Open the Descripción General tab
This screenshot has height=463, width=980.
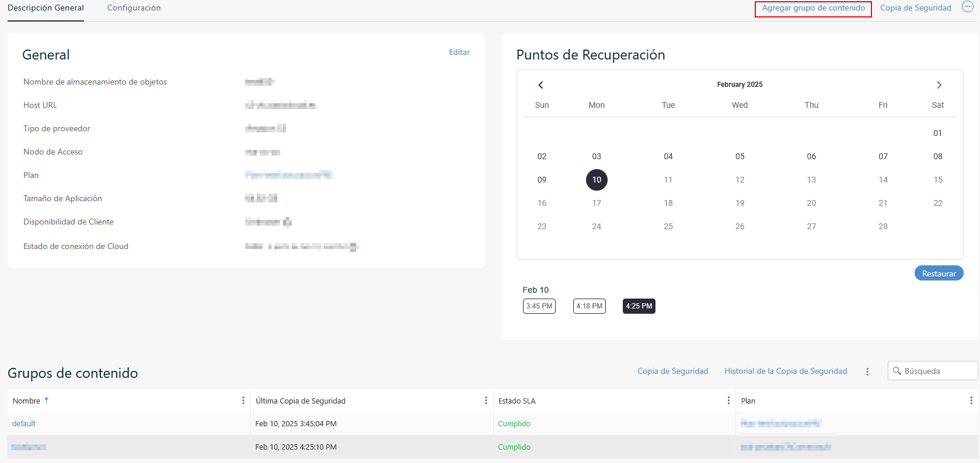tap(46, 8)
